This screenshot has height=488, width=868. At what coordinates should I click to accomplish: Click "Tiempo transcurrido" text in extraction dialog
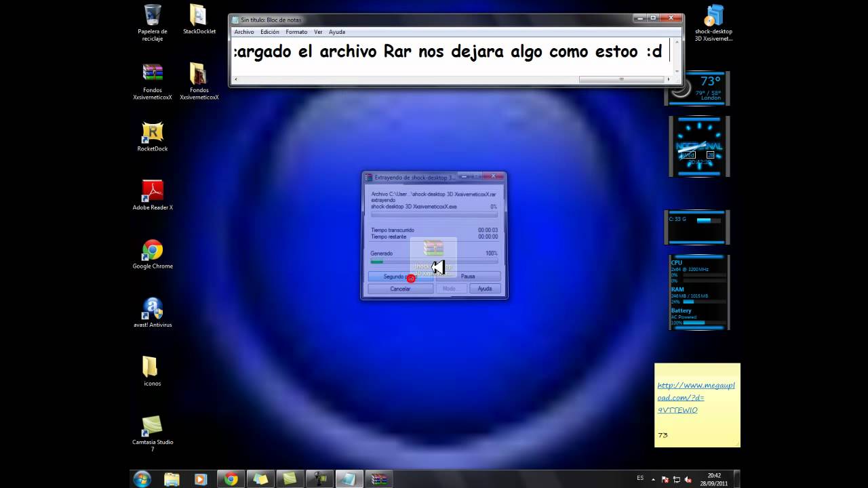click(x=393, y=230)
